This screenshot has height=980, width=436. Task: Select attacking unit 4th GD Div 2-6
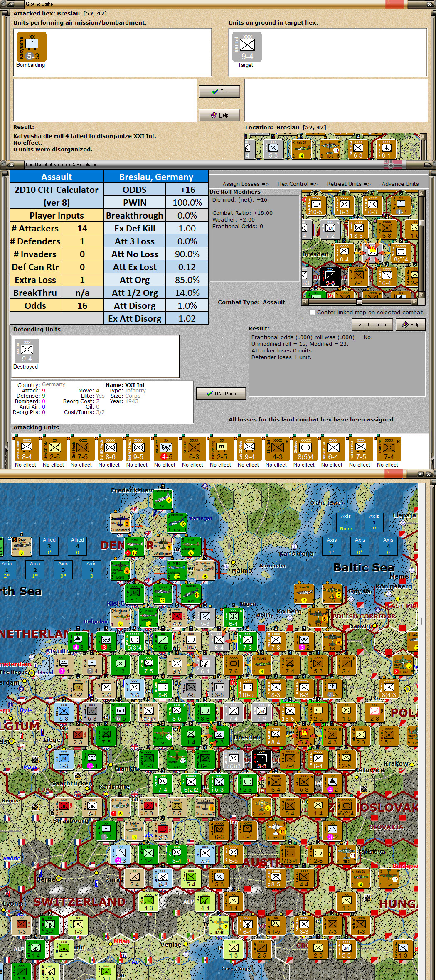55,449
